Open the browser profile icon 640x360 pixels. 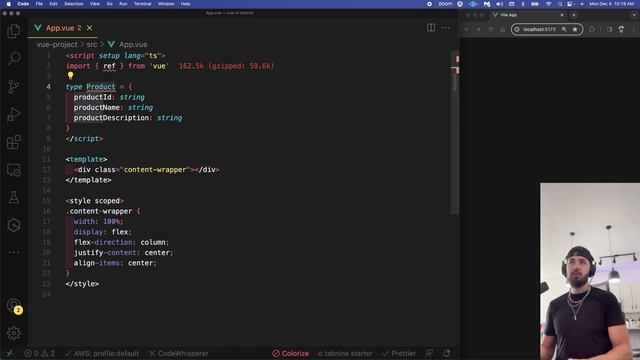pos(621,29)
